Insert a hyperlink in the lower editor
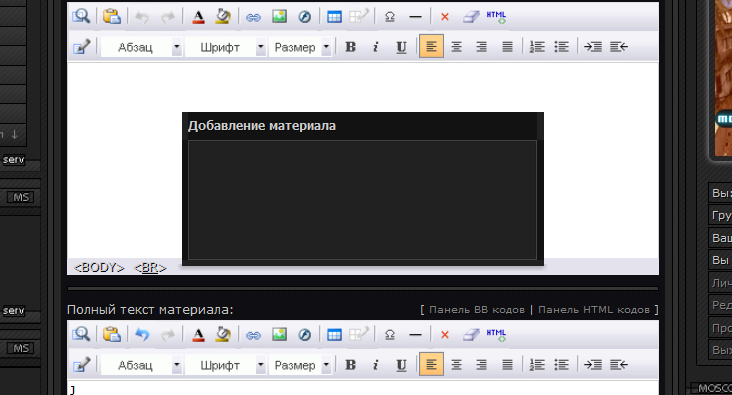This screenshot has height=395, width=732. click(x=253, y=336)
